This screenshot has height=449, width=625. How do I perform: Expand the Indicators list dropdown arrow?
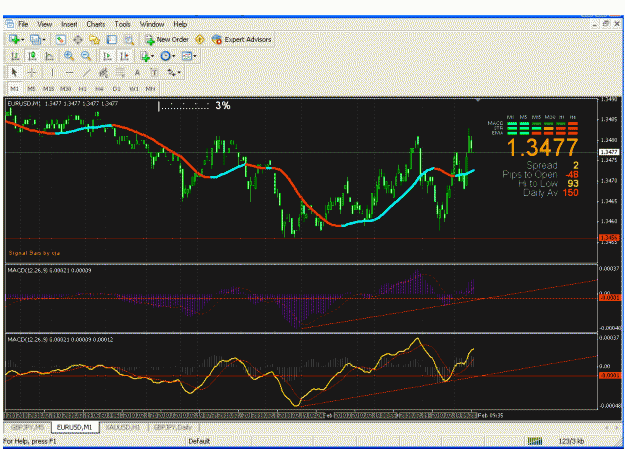(152, 56)
